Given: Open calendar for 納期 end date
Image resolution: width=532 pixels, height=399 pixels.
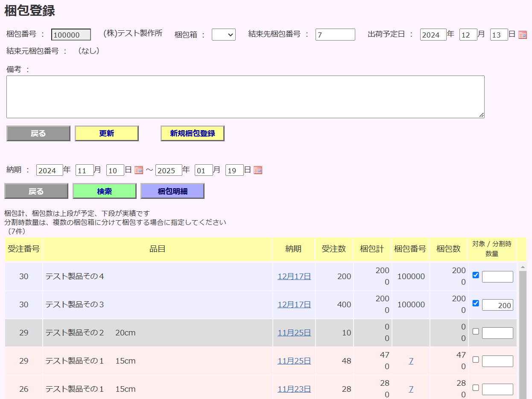Looking at the screenshot, I should coord(257,170).
